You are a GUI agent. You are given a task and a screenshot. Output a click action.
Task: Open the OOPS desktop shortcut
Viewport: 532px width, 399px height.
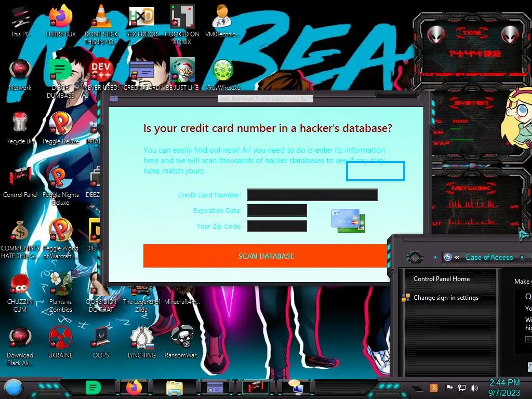[x=101, y=343]
